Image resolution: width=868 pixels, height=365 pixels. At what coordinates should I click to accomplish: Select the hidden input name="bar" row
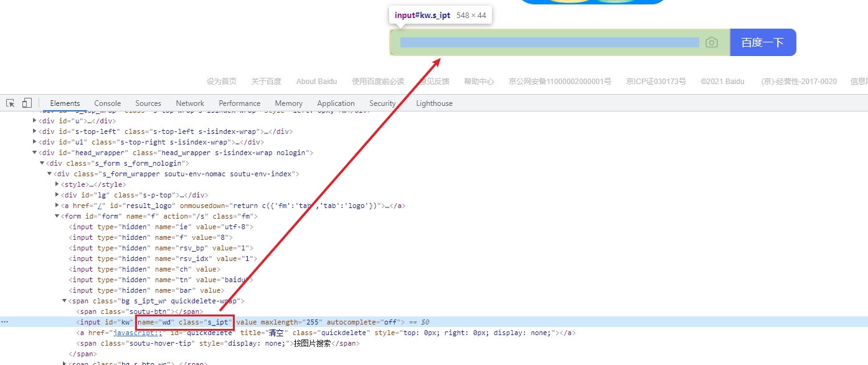[146, 290]
